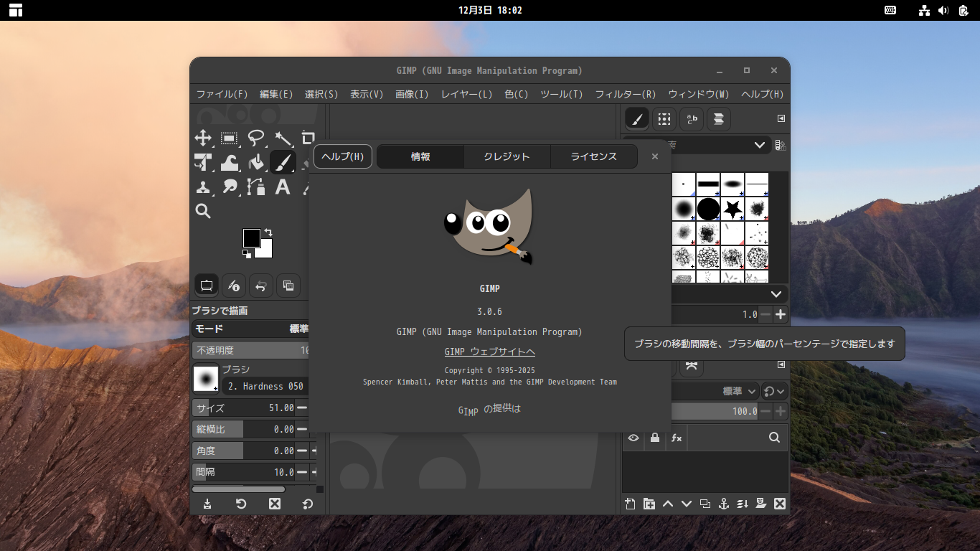Toggle the layer lock icon
Image resolution: width=980 pixels, height=551 pixels.
pyautogui.click(x=654, y=438)
